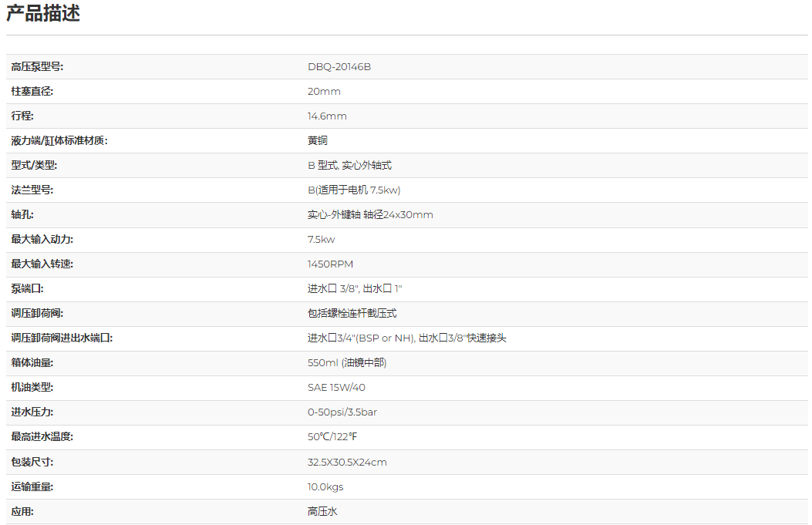
Task: Click the package size value 32.5X30.5X24cm
Action: pyautogui.click(x=347, y=463)
